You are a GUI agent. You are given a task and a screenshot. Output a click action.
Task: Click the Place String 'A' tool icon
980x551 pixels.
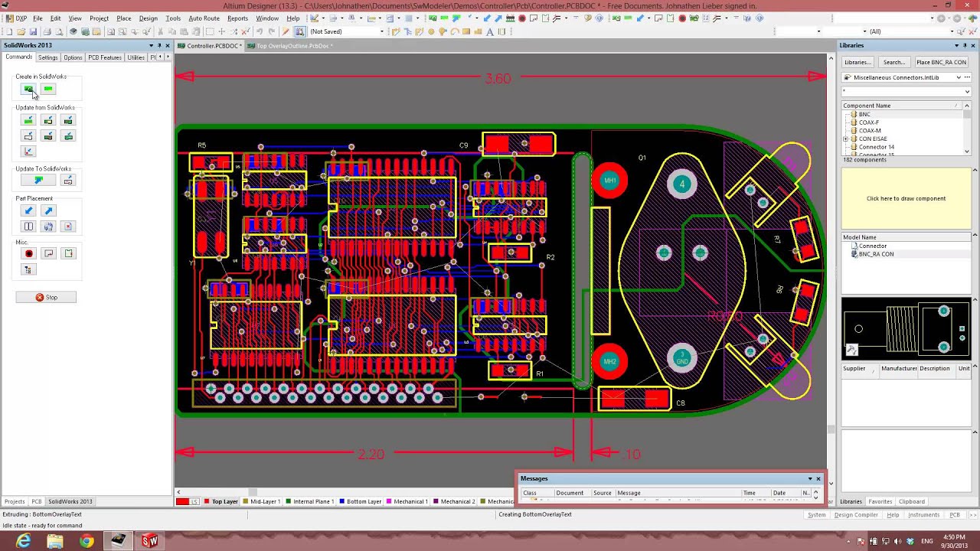490,31
